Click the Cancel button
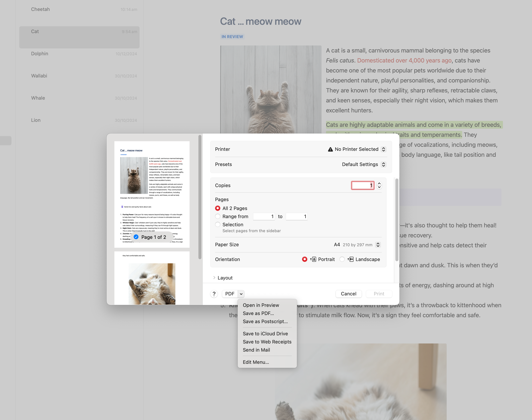The width and height of the screenshot is (532, 420). [348, 294]
